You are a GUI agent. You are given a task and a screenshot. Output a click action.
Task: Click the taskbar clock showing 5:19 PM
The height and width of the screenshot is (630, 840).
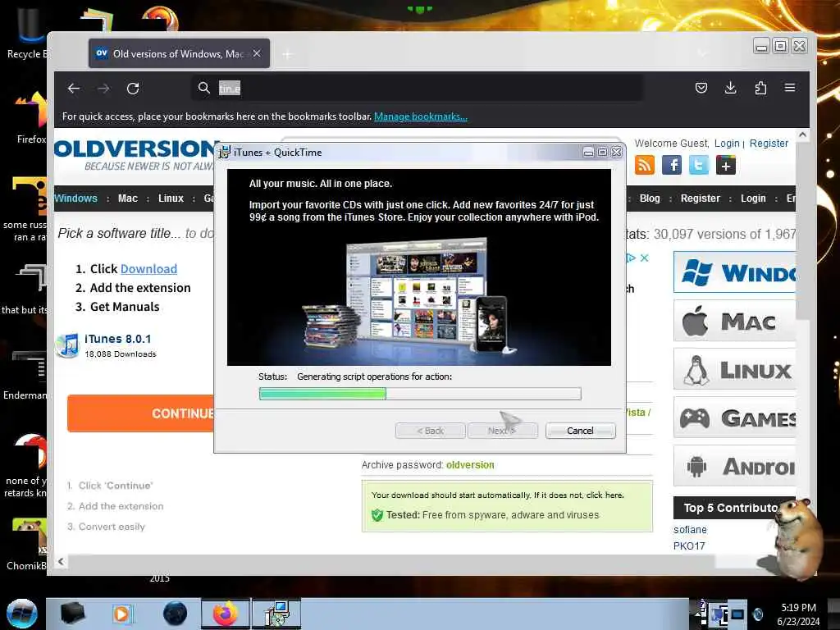coord(798,614)
